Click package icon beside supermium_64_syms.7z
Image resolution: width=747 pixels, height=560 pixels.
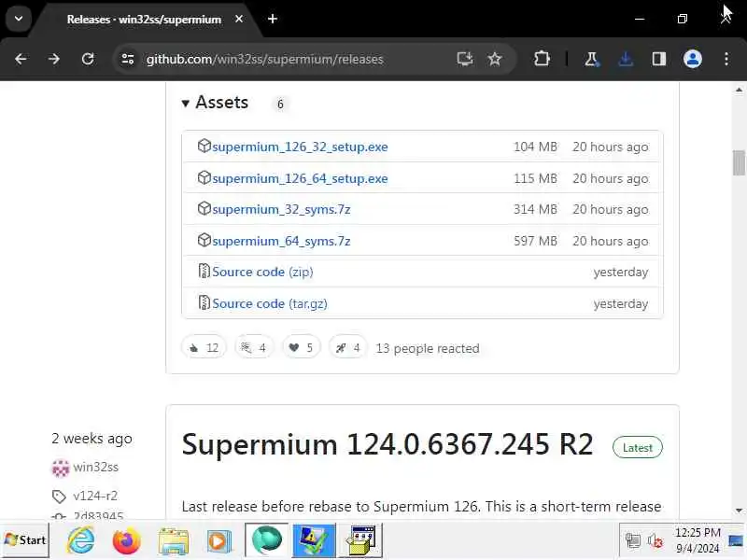click(204, 240)
